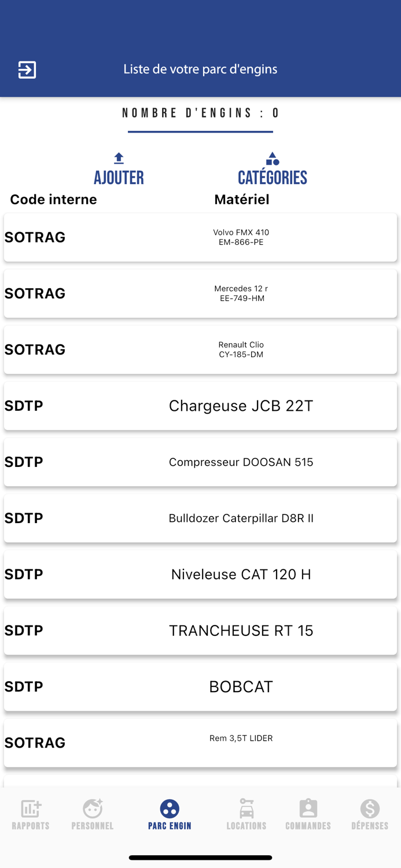This screenshot has width=401, height=868.
Task: Open the Personnel section icon
Action: pos(92,806)
